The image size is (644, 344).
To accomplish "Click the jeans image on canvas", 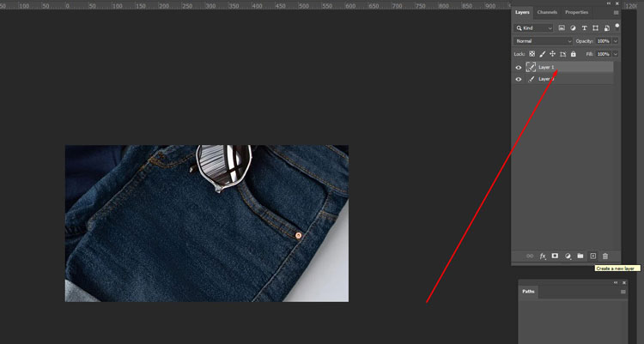I will pyautogui.click(x=207, y=223).
